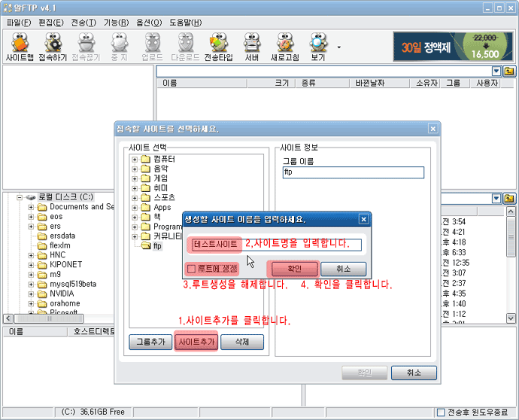
Task: Click 확인 in the site name dialog
Action: pos(294,269)
